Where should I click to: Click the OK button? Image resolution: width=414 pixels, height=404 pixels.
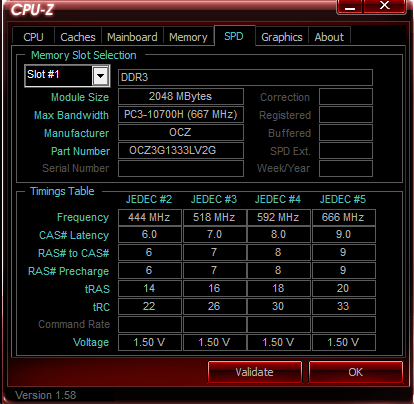pyautogui.click(x=356, y=372)
